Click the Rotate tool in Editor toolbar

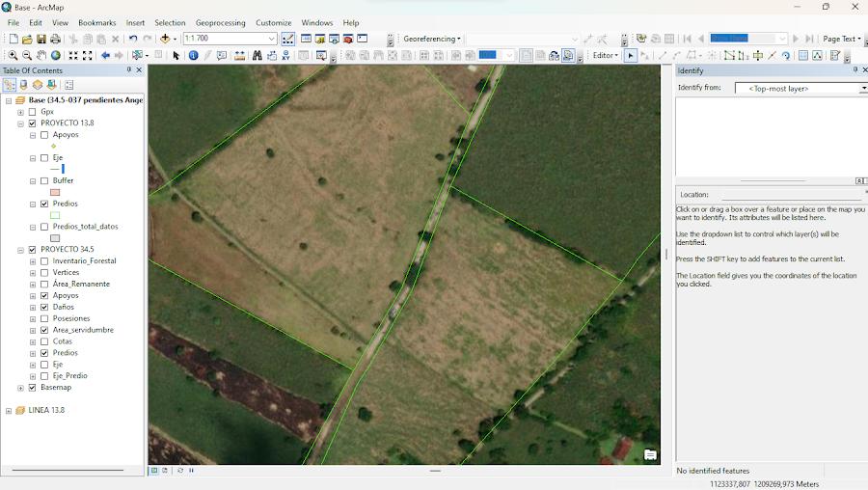point(785,55)
